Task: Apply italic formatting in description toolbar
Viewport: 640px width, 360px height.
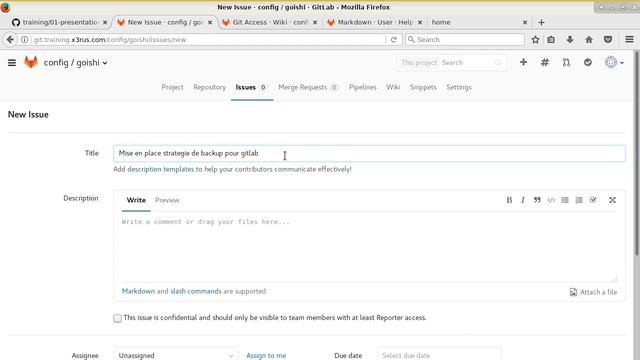Action: tap(523, 200)
